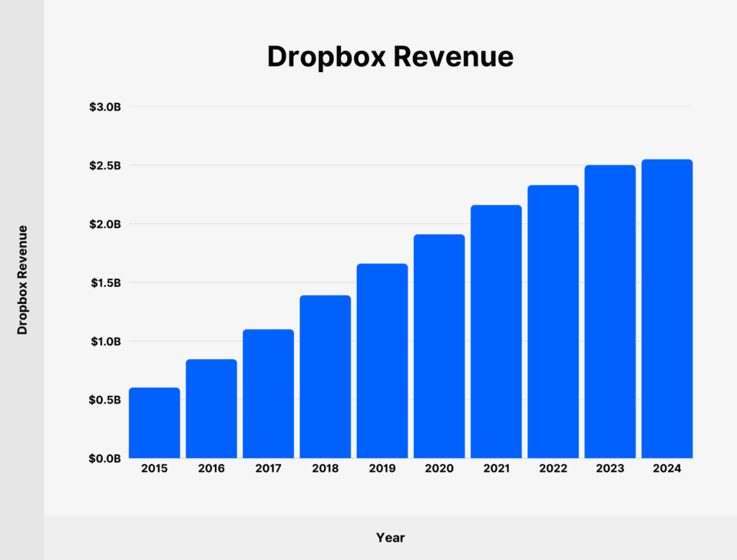Click the Year axis title
Screen dimensions: 737x560
[390, 538]
